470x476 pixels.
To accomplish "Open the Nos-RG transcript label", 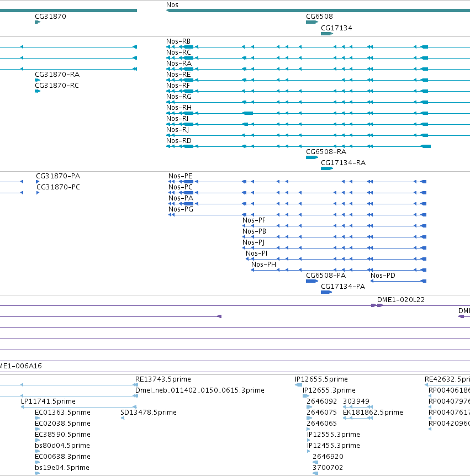I will tap(179, 96).
